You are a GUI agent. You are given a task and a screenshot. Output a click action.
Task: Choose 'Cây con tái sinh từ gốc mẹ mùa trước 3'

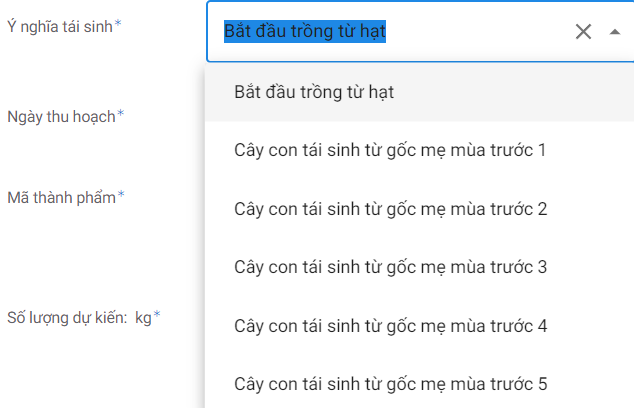390,267
